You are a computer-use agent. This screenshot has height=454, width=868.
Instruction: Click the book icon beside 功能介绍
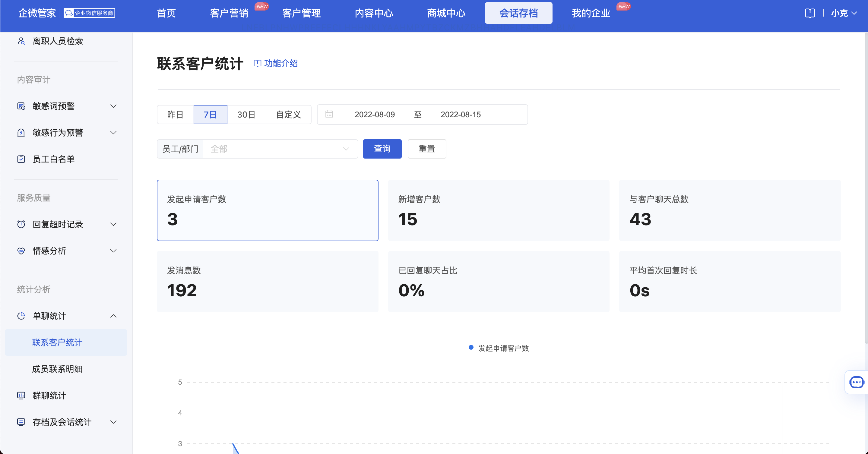click(x=258, y=63)
